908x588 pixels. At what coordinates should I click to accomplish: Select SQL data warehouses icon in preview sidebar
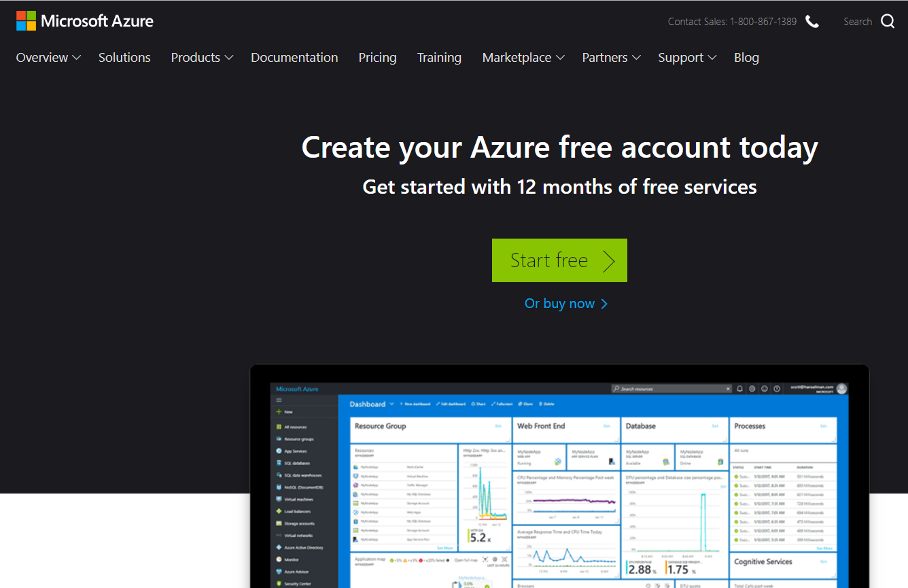[x=279, y=475]
